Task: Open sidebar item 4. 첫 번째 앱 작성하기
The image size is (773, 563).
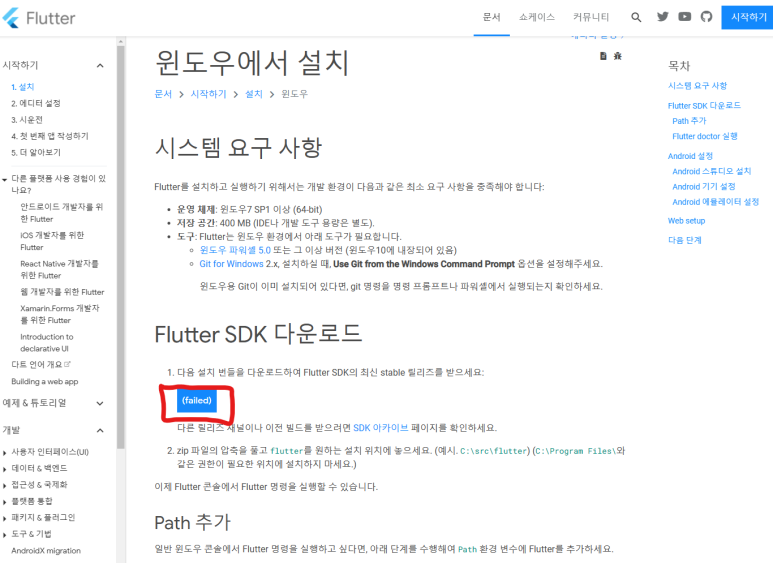Action: [x=50, y=136]
